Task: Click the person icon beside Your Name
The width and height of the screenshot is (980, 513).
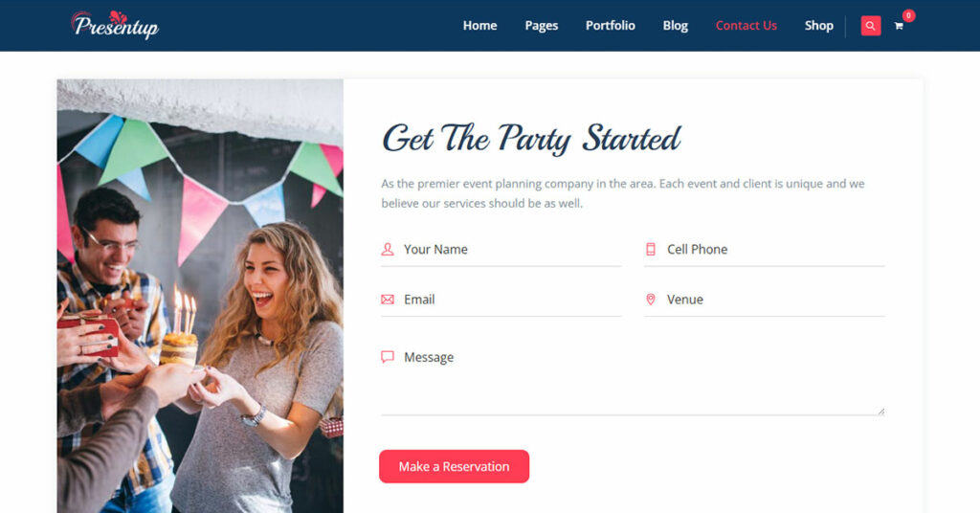Action: click(x=388, y=249)
